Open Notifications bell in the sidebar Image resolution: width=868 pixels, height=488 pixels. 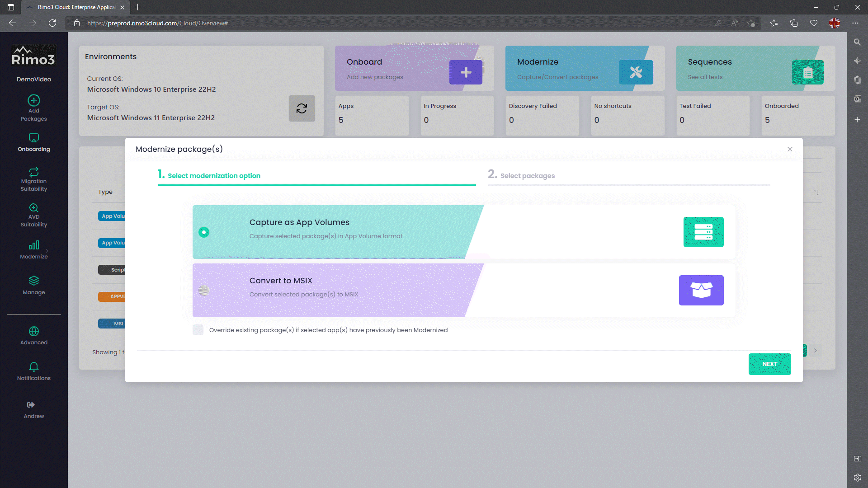point(34,366)
